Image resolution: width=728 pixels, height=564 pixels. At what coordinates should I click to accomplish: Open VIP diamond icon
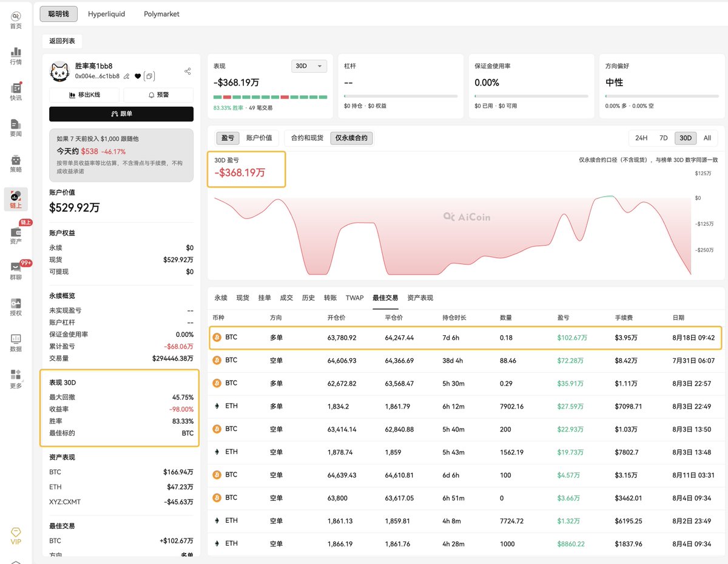pyautogui.click(x=16, y=535)
